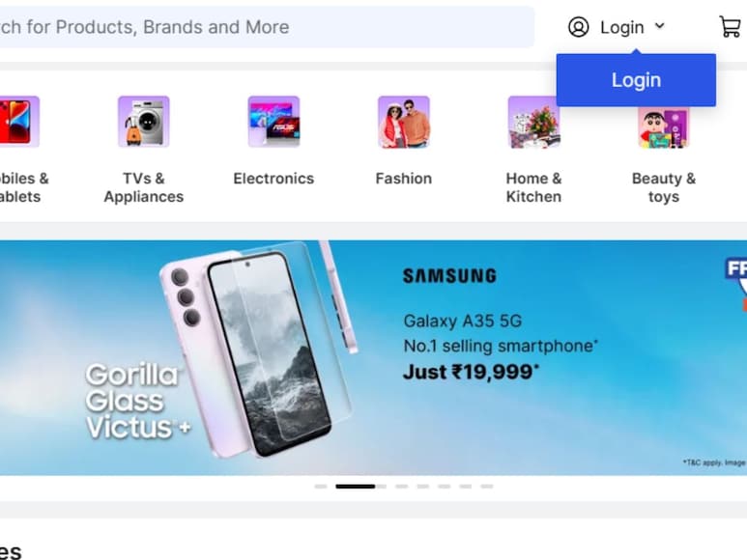This screenshot has height=560, width=747.
Task: Click the user profile icon beside Login
Action: click(x=578, y=27)
